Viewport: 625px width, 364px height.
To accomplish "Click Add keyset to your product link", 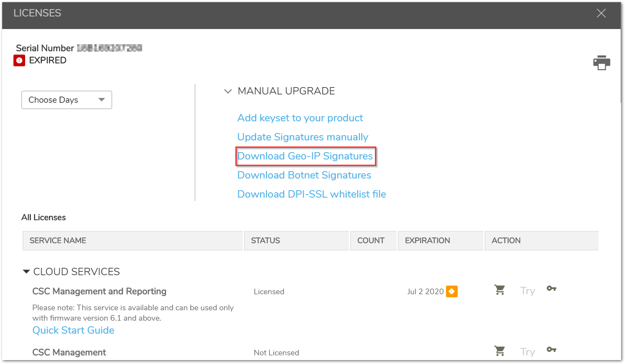I will pyautogui.click(x=300, y=118).
